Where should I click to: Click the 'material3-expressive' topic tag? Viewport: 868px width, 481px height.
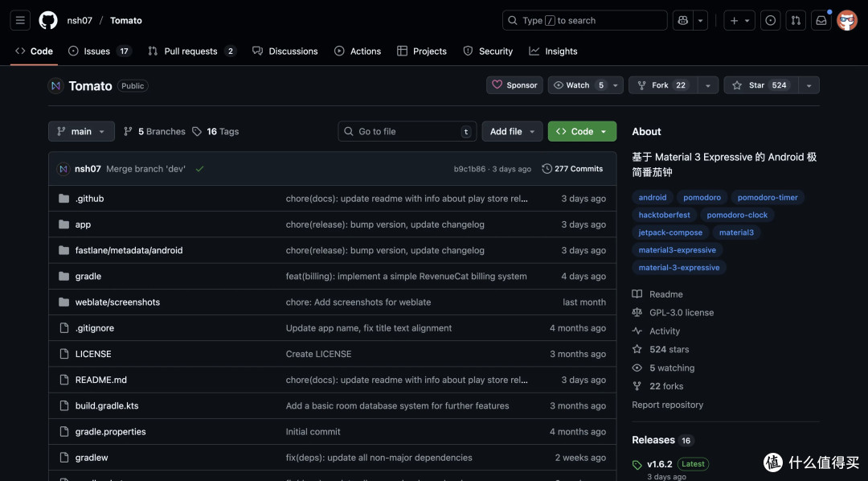(677, 250)
